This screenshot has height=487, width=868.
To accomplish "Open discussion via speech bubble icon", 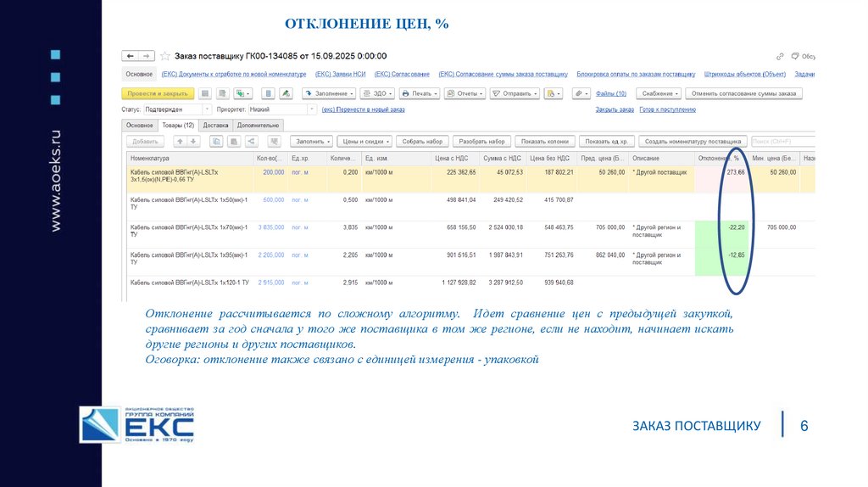I will (795, 56).
